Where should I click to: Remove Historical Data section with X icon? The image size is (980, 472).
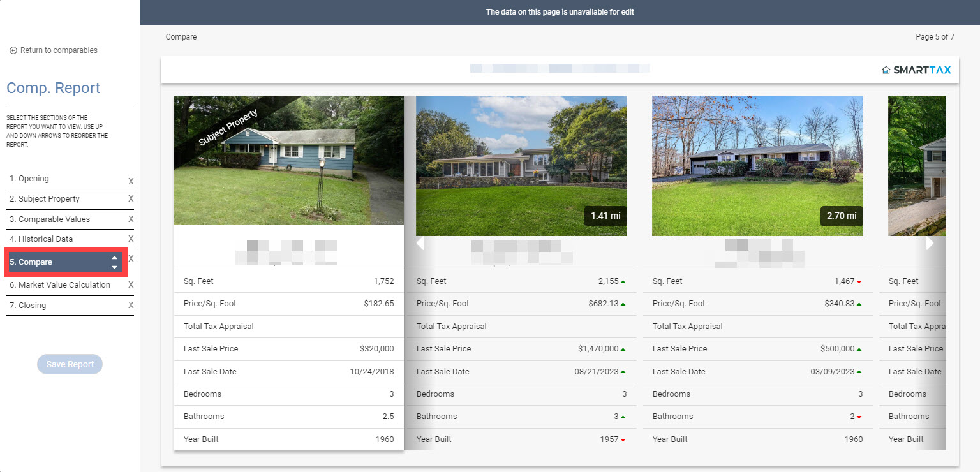tap(131, 239)
